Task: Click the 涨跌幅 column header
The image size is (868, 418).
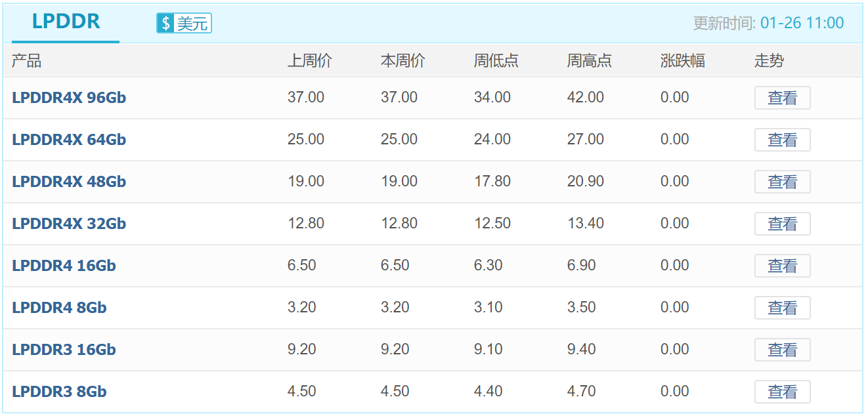Action: point(683,61)
